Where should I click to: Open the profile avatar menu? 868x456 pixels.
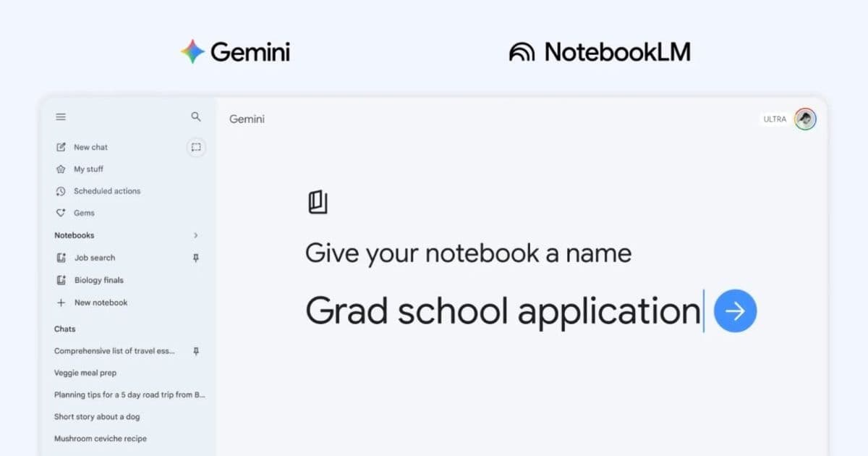[806, 119]
